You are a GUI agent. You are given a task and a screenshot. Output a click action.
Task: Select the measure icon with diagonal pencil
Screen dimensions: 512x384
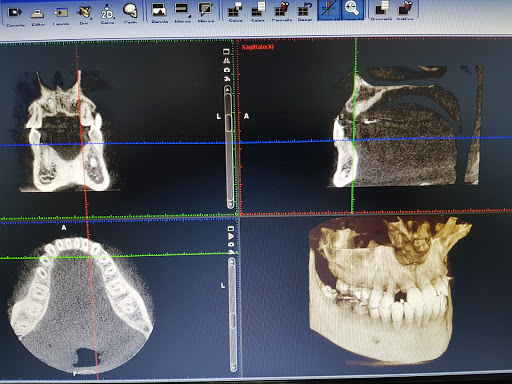(x=205, y=9)
